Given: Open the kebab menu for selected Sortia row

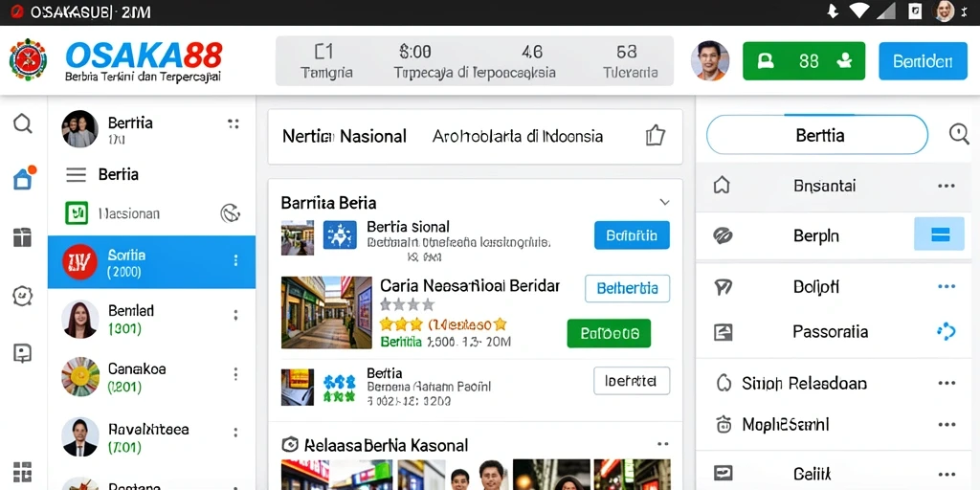Looking at the screenshot, I should pos(235,261).
